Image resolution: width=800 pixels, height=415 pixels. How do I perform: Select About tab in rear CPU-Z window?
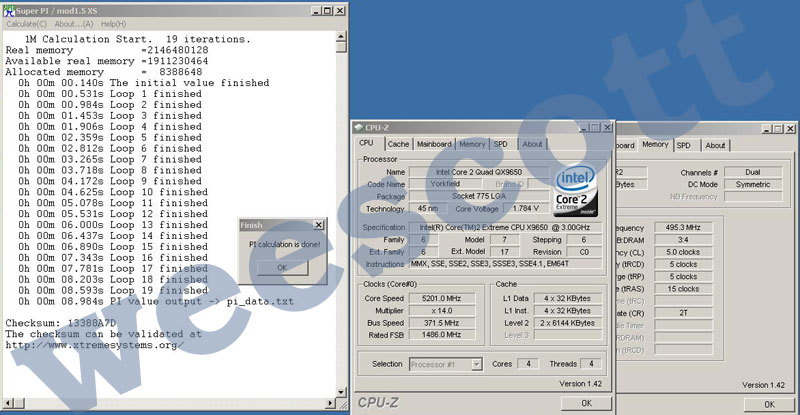tap(715, 145)
